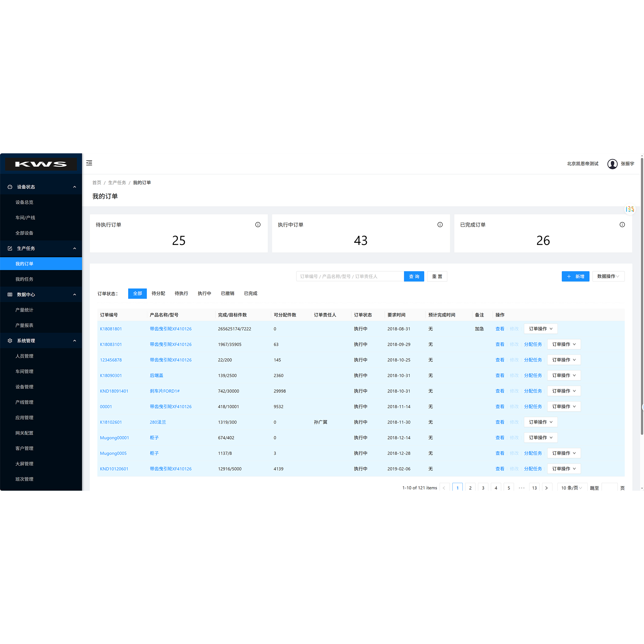Click the vertical page scrollbar
This screenshot has width=644, height=644.
tap(642, 296)
